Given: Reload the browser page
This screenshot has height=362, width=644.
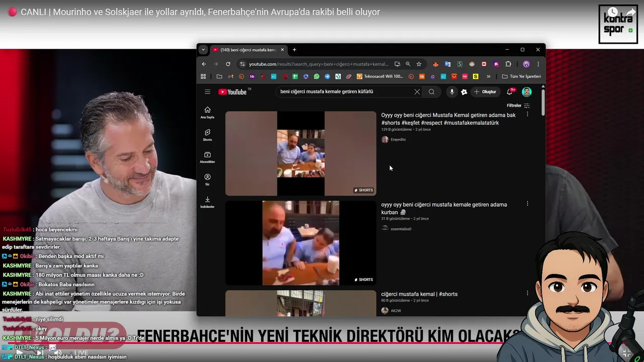Looking at the screenshot, I should coord(228,64).
